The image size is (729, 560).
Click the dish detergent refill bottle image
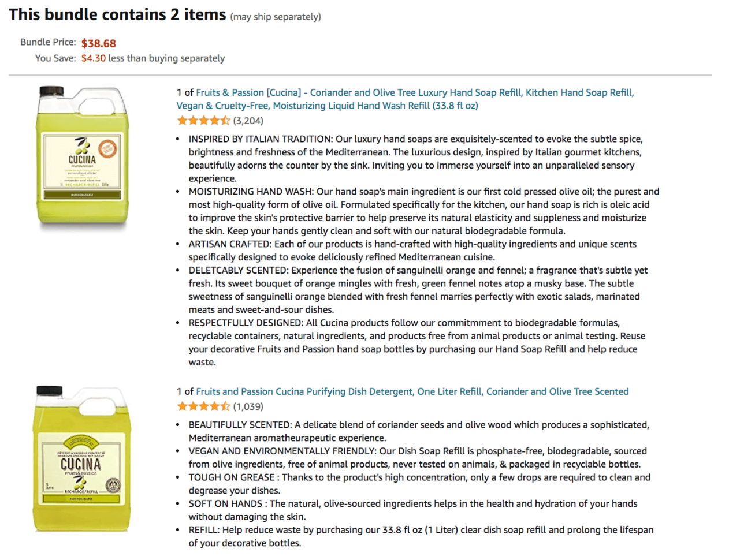82,459
